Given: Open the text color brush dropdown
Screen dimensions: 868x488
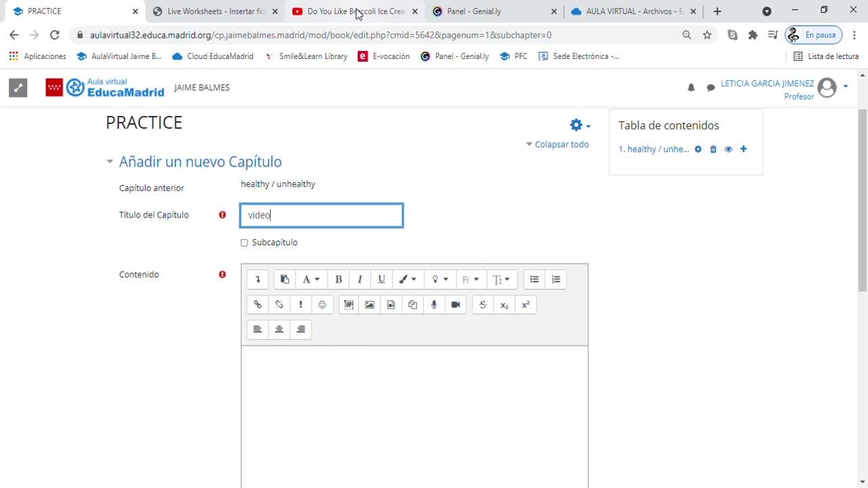Looking at the screenshot, I should [408, 279].
